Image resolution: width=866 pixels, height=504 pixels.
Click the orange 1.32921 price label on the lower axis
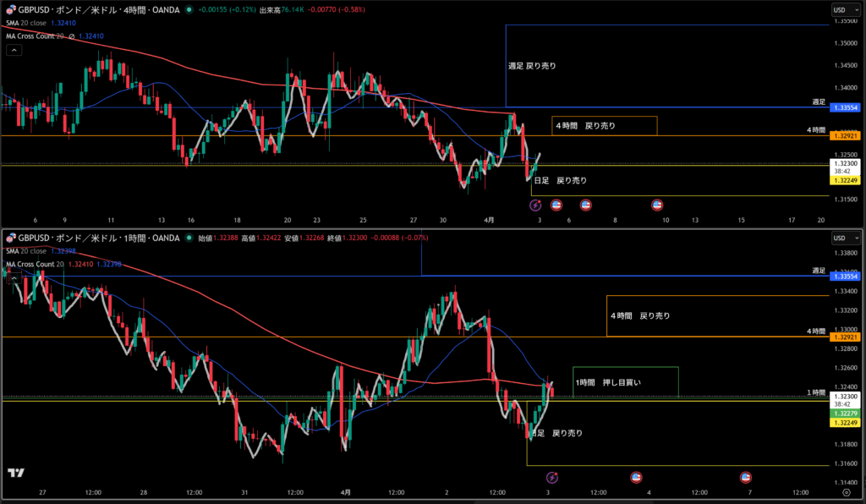click(x=845, y=337)
